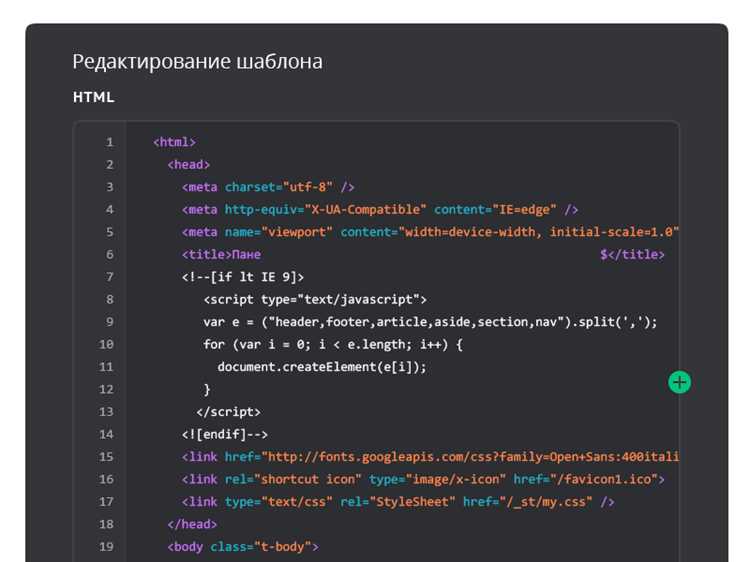Click the document.createElement(e[i]); line

pyautogui.click(x=322, y=367)
